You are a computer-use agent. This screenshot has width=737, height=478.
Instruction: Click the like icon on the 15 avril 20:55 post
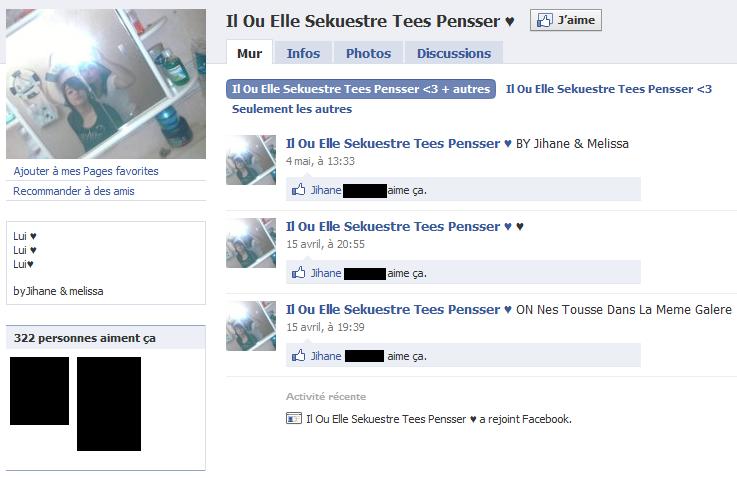pos(298,272)
